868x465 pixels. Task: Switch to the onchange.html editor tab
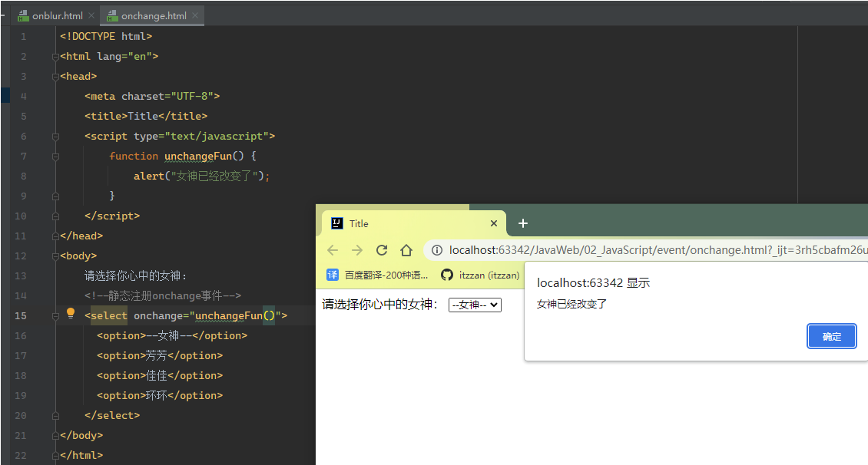pyautogui.click(x=154, y=16)
